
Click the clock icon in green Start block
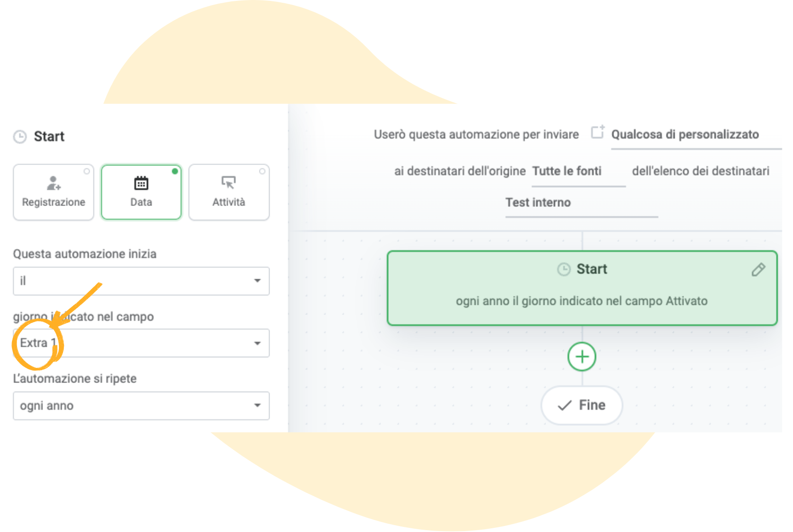pyautogui.click(x=563, y=269)
